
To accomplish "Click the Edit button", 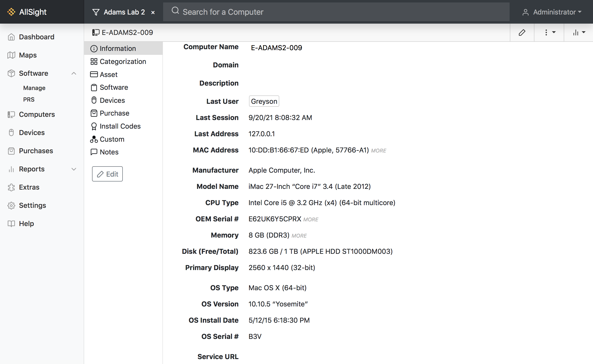I will click(x=107, y=174).
